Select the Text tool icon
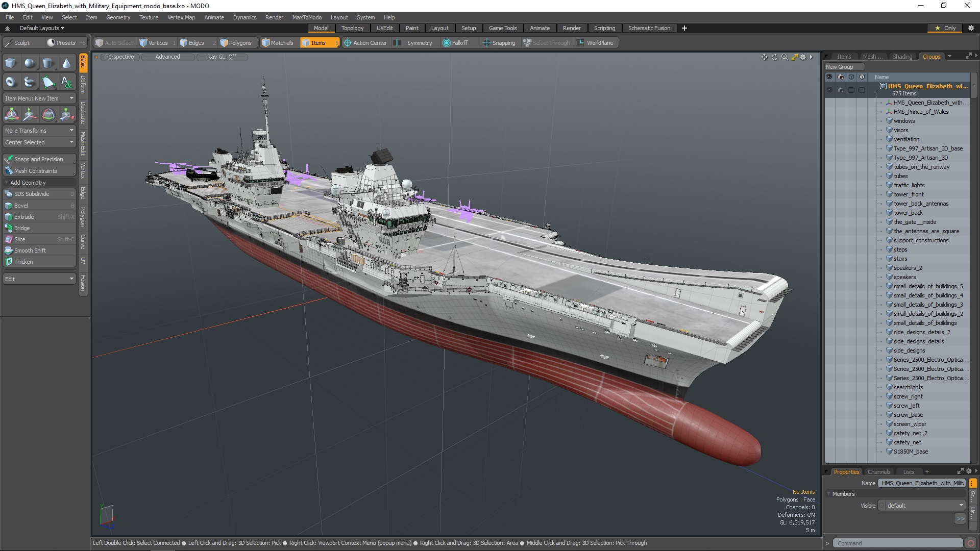 (66, 82)
